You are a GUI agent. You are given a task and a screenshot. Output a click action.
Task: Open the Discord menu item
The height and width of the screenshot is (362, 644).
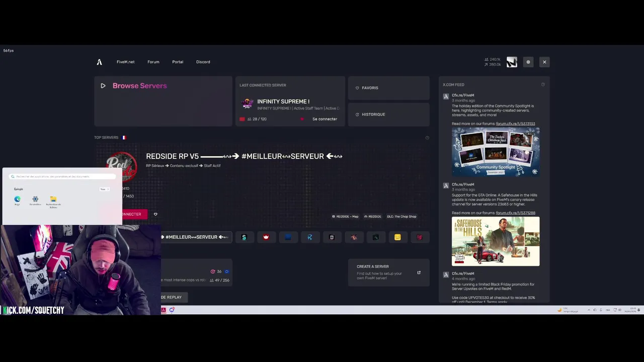(203, 62)
